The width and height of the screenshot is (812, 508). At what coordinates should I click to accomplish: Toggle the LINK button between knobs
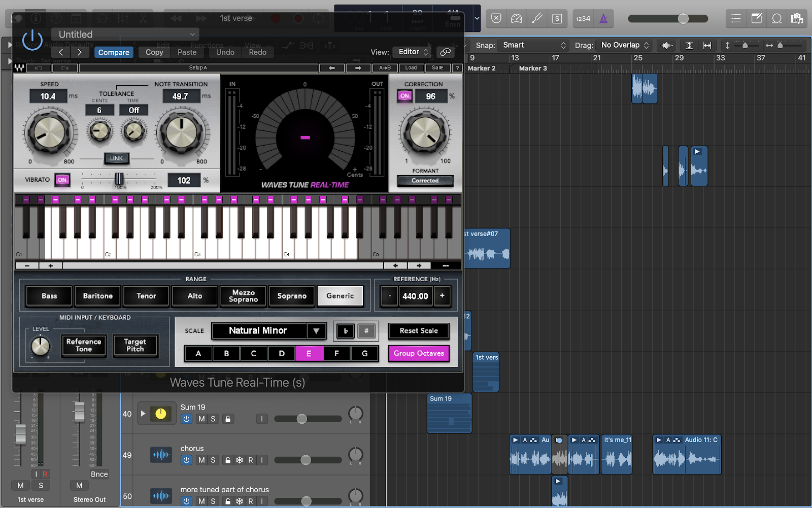(x=117, y=158)
